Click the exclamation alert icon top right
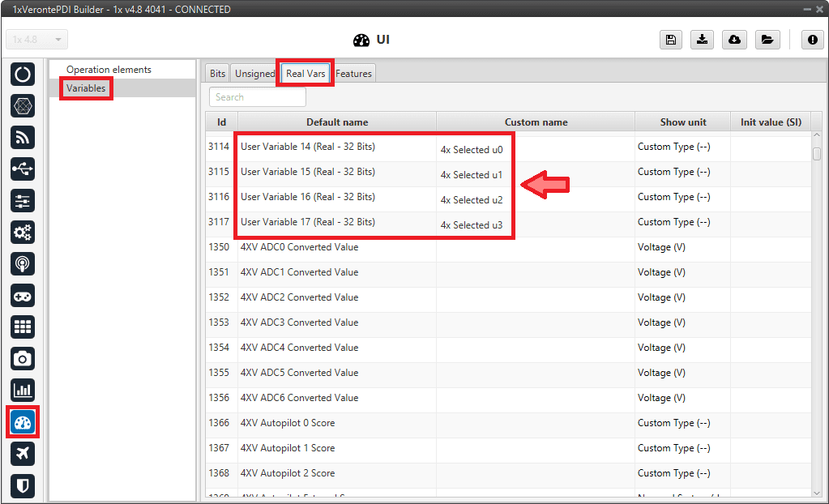The image size is (829, 504). point(812,40)
